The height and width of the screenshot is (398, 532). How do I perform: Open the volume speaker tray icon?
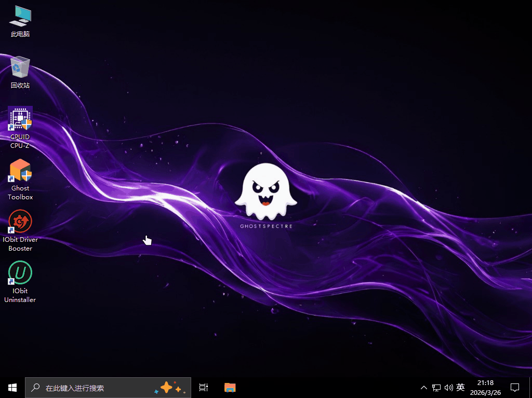point(448,388)
